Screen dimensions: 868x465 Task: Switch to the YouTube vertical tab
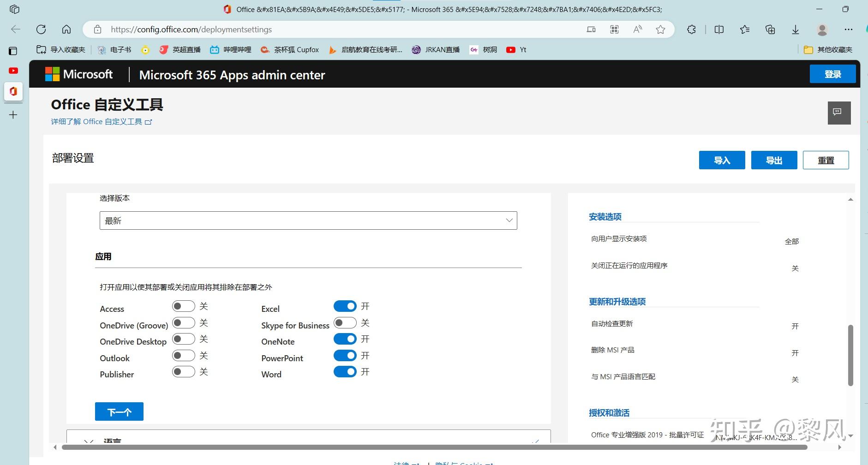pyautogui.click(x=13, y=71)
